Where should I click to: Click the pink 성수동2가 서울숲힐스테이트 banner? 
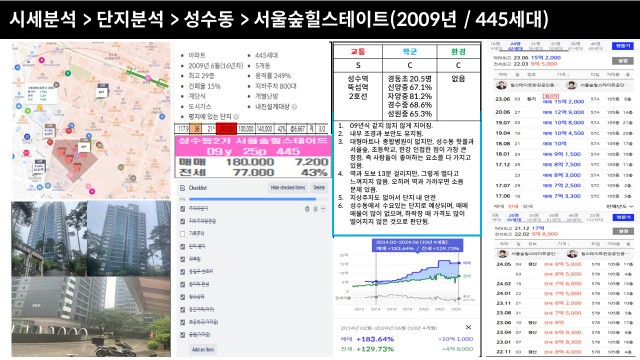coord(253,147)
